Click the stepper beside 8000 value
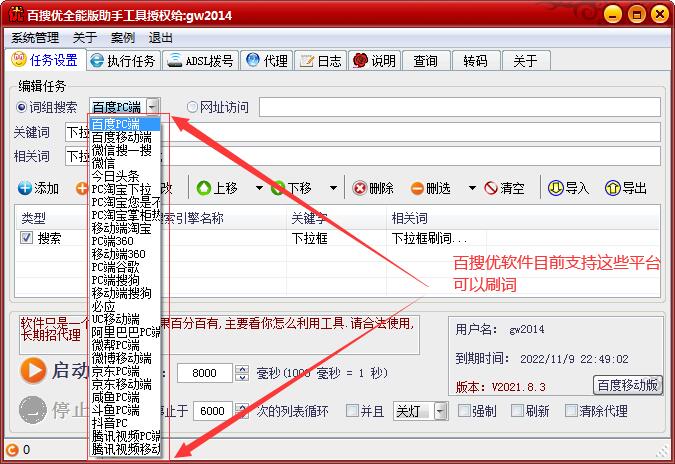The width and height of the screenshot is (675, 464). 242,373
